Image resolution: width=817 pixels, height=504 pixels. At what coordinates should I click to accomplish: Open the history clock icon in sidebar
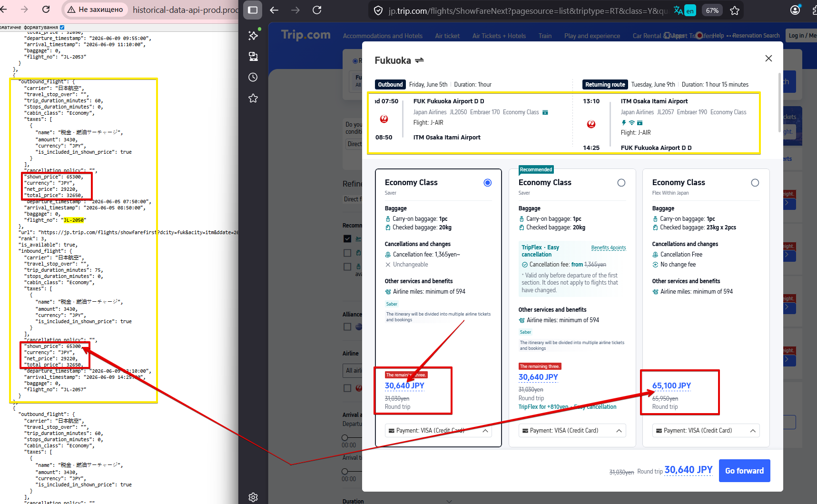[253, 77]
